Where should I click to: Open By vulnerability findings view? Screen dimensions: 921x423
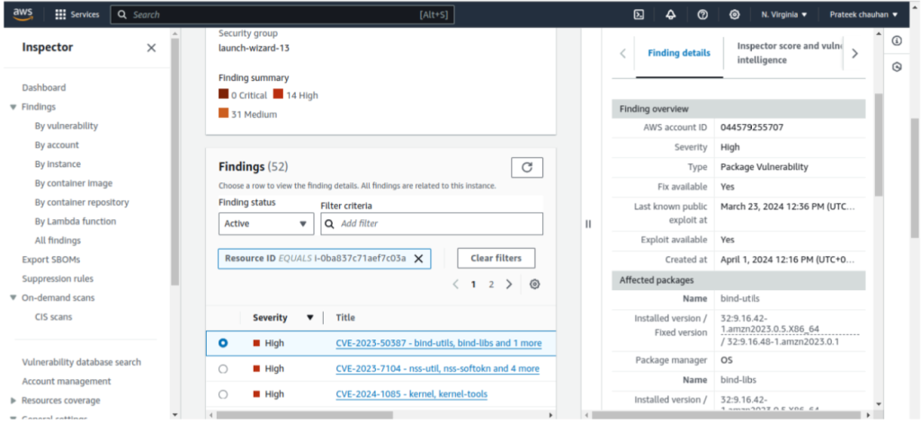66,126
